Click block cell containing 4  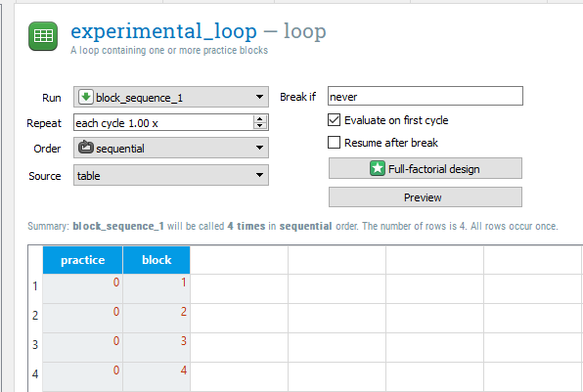157,376
